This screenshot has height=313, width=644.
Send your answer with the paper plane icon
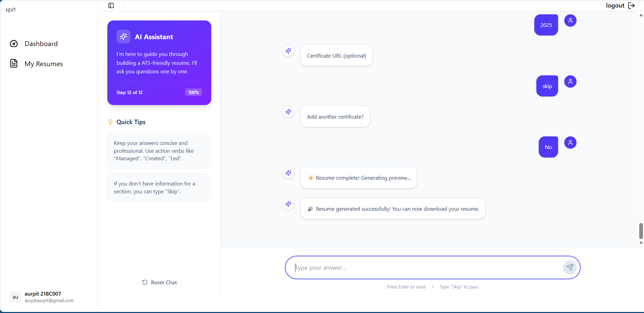tap(570, 267)
